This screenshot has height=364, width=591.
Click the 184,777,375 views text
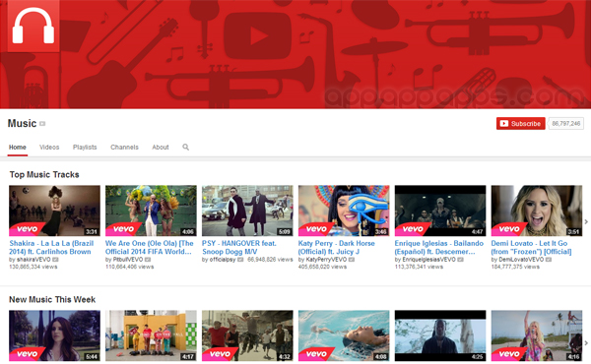point(515,267)
